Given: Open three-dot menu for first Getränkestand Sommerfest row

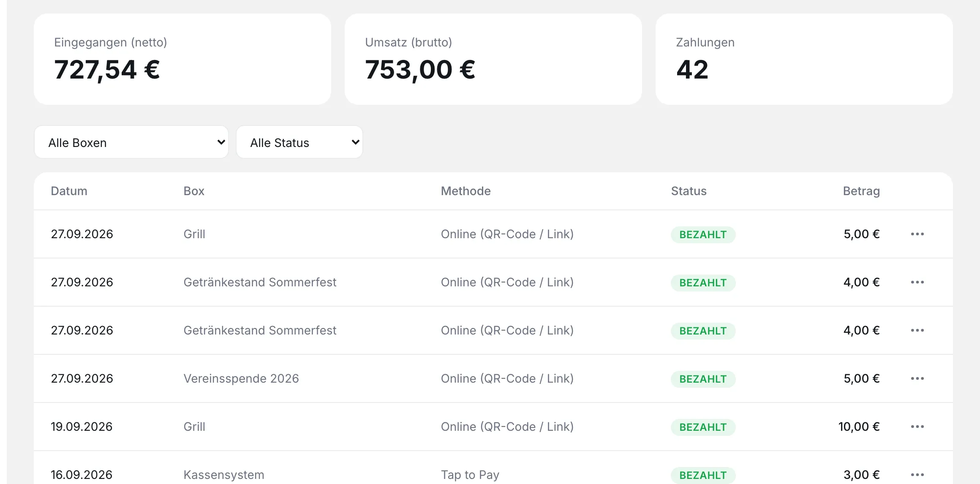Looking at the screenshot, I should (917, 282).
